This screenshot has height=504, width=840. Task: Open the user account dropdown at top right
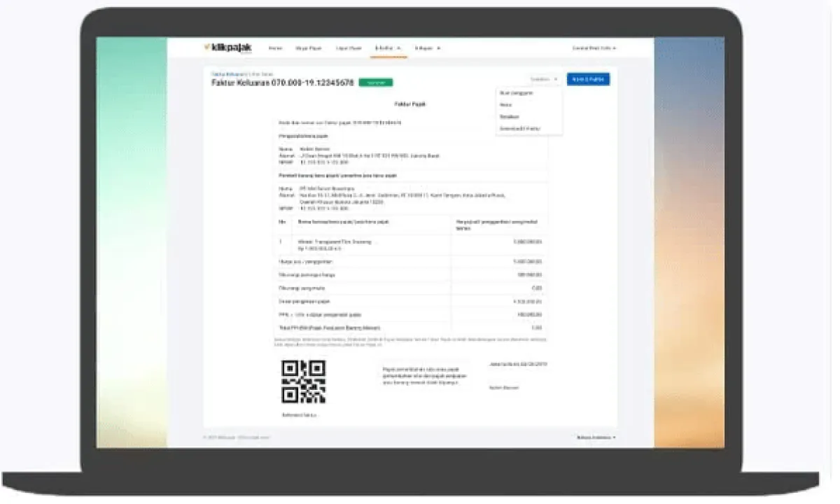point(594,48)
